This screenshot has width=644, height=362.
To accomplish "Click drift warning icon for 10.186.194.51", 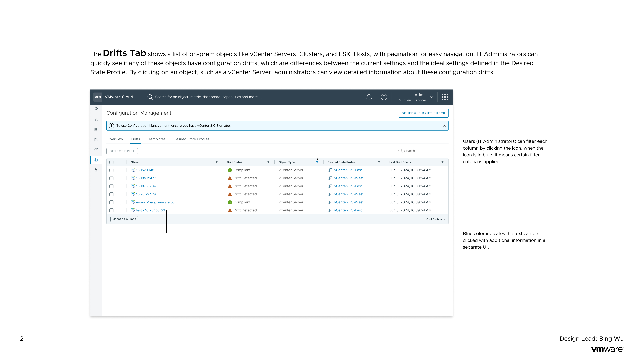I will [x=230, y=178].
